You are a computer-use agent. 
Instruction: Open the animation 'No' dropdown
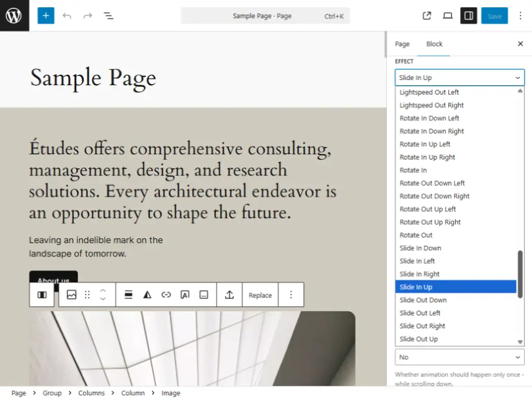coord(459,357)
